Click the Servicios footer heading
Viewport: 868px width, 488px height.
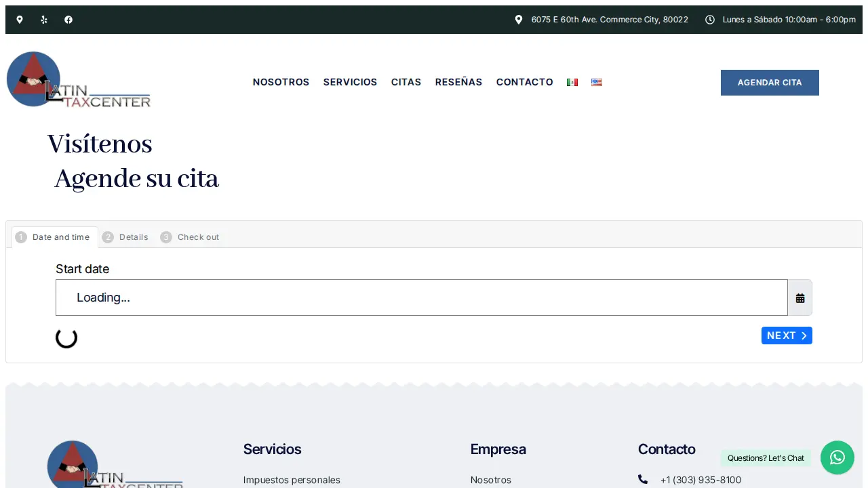pyautogui.click(x=272, y=449)
